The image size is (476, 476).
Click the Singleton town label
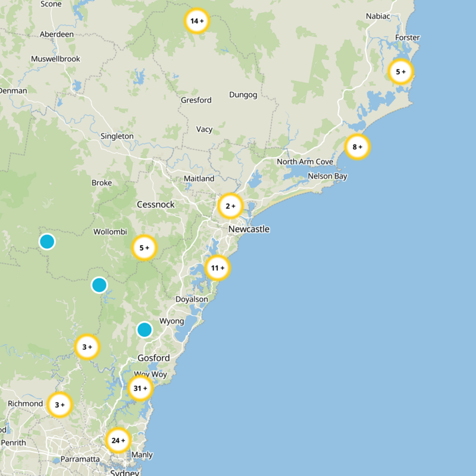(x=117, y=136)
